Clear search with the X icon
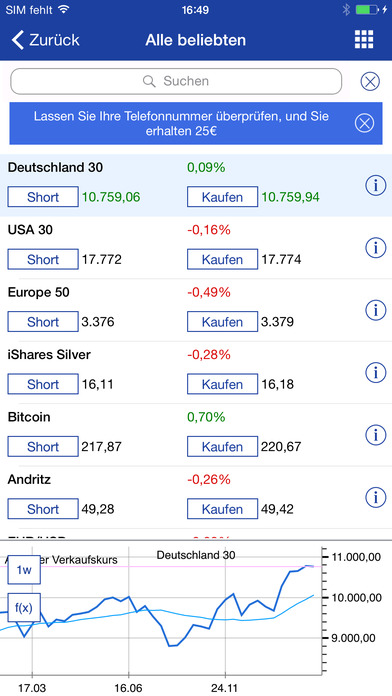392x696 pixels. pyautogui.click(x=370, y=82)
